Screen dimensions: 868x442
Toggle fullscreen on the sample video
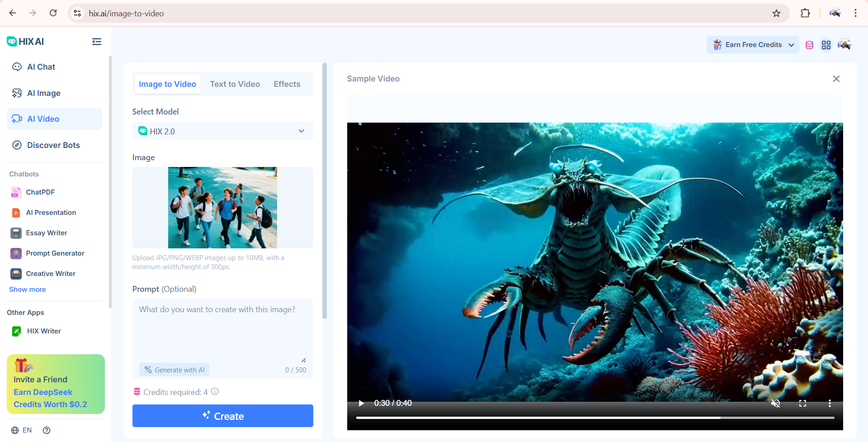click(803, 403)
